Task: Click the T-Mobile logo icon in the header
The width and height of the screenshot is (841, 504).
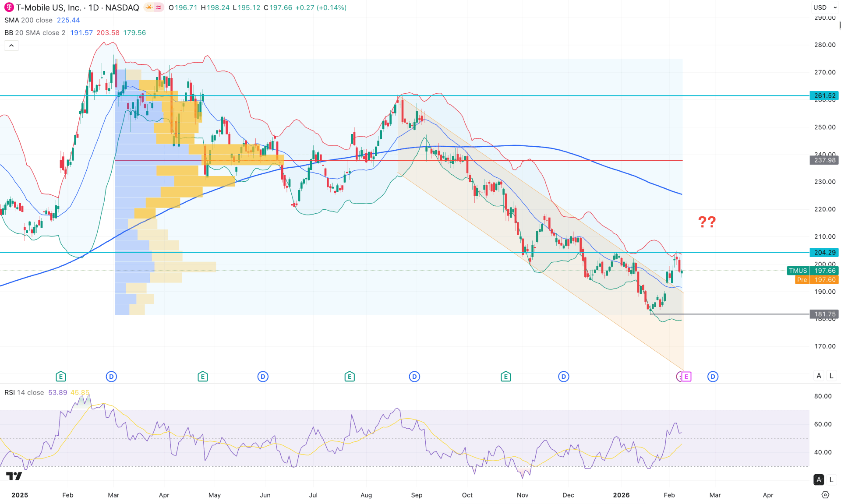Action: click(8, 7)
